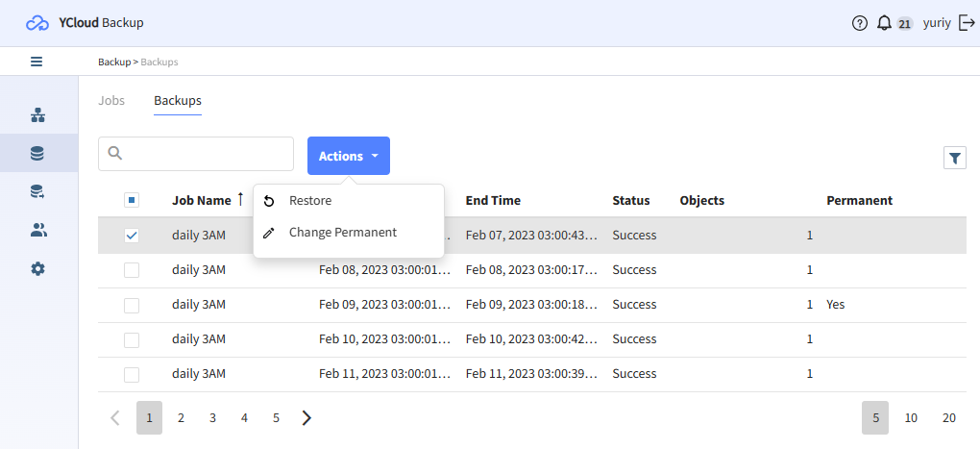Open the settings gear sidebar icon
This screenshot has width=980, height=449.
(37, 268)
